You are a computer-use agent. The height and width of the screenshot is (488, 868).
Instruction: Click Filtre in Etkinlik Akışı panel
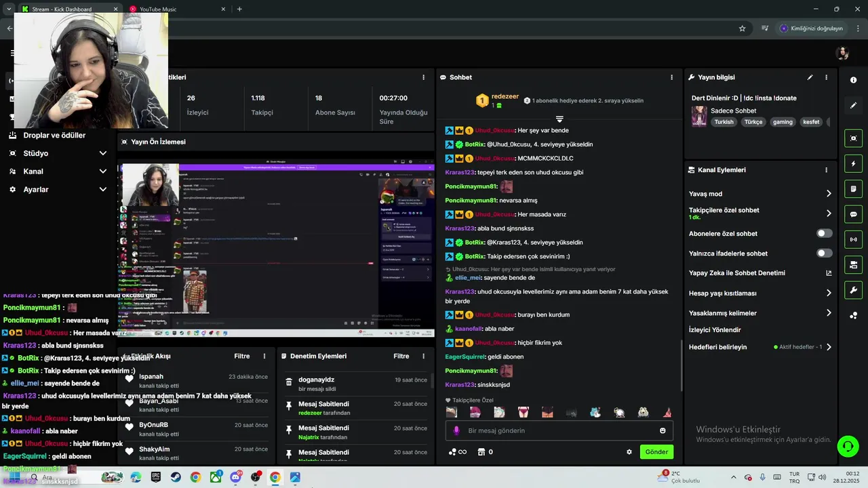coord(242,356)
